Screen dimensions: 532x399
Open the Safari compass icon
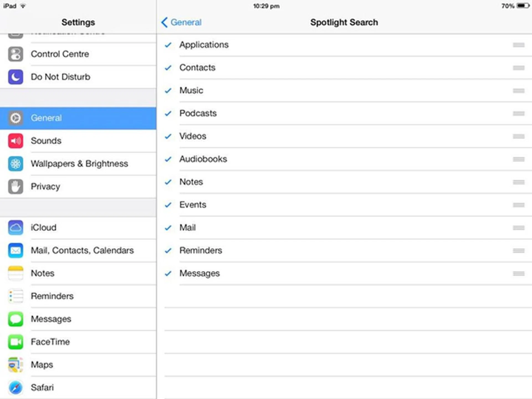tap(16, 387)
